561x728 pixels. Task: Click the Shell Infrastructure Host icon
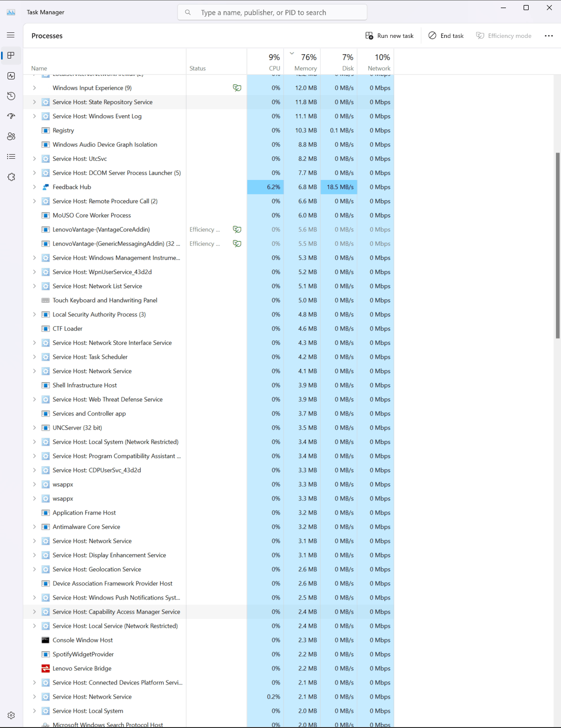45,385
